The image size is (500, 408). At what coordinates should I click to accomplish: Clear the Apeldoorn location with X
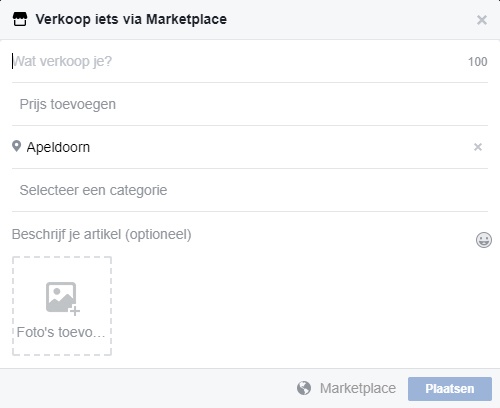[x=478, y=147]
